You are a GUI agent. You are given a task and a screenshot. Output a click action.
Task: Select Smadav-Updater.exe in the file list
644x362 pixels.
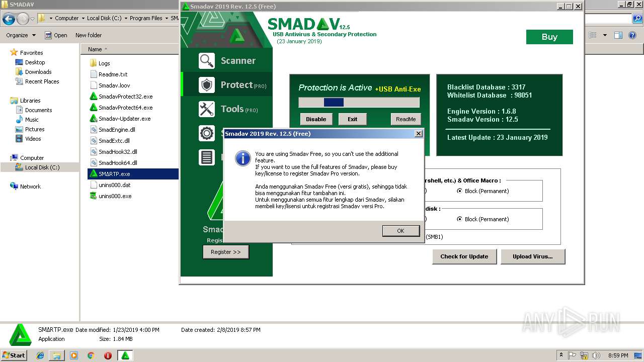click(x=120, y=119)
